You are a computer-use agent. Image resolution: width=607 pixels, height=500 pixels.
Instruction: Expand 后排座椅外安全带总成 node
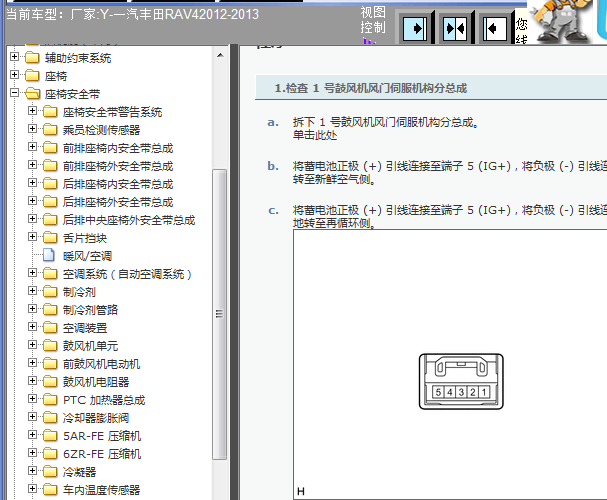(x=33, y=201)
